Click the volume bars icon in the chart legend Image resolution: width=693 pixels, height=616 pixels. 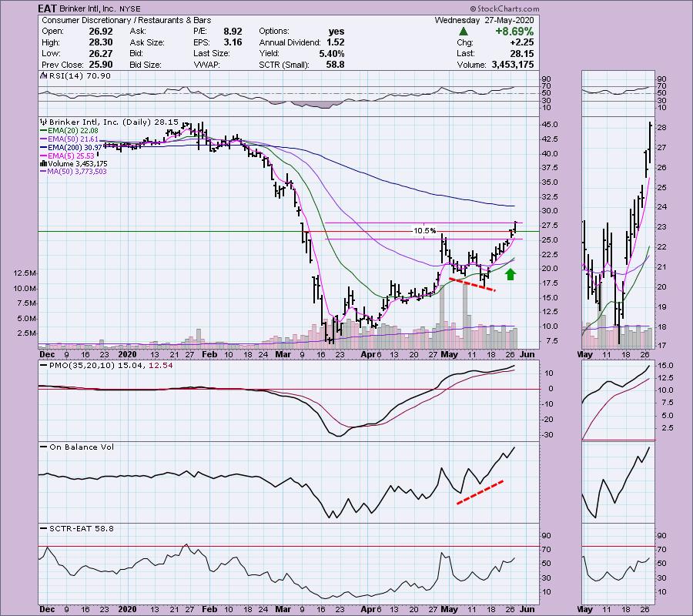pos(43,163)
